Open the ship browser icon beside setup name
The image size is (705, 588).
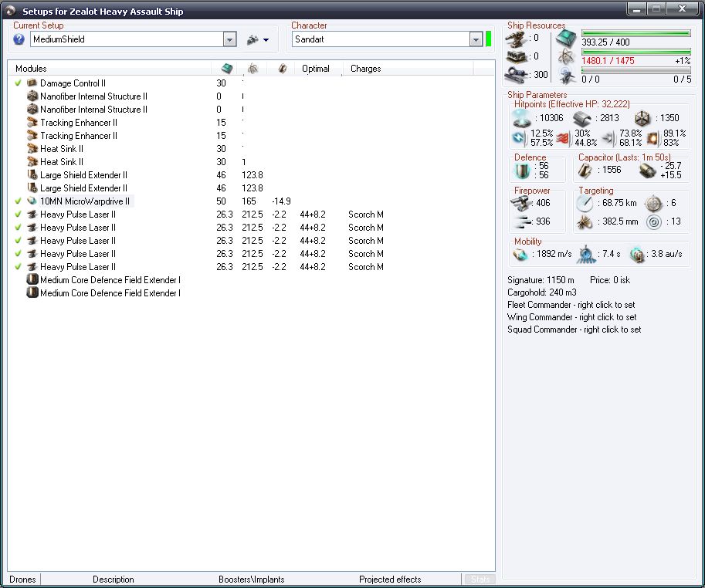point(253,40)
